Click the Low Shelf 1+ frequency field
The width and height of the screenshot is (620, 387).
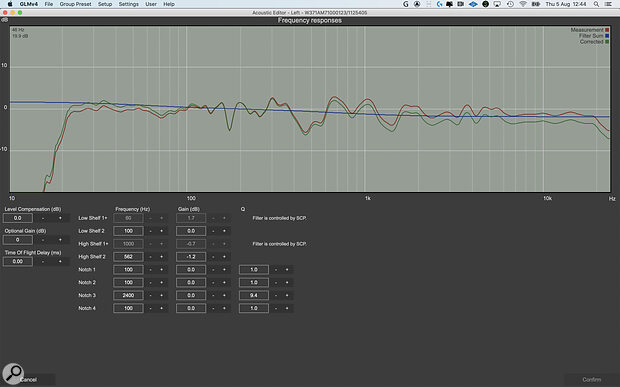click(128, 218)
